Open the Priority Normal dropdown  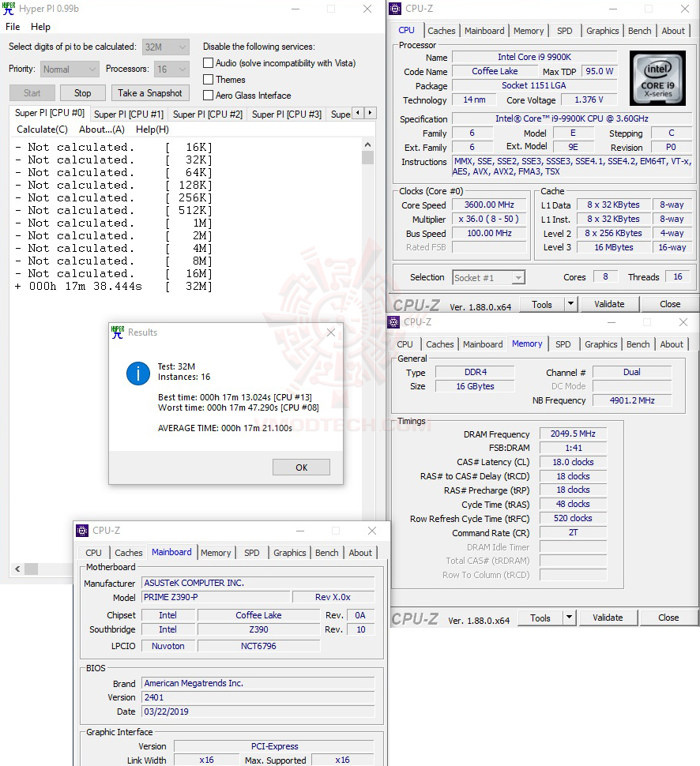pyautogui.click(x=70, y=69)
